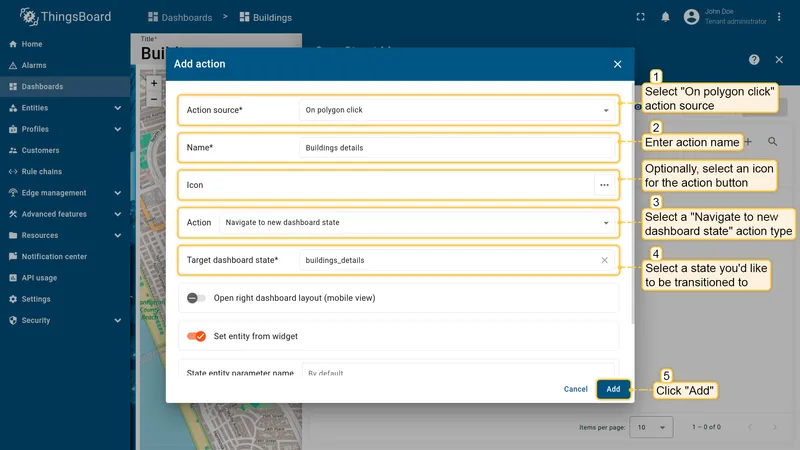Open Rule chains in the sidebar
Screen dimensions: 800x450
(x=65, y=171)
